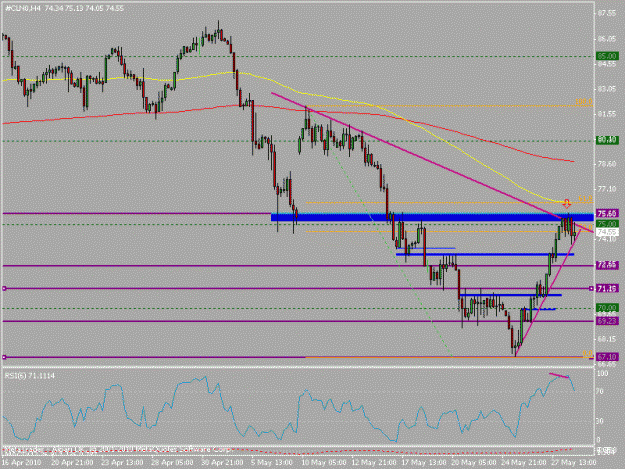
Task: Click the 17 May 13:00 time label
Action: coord(424,463)
